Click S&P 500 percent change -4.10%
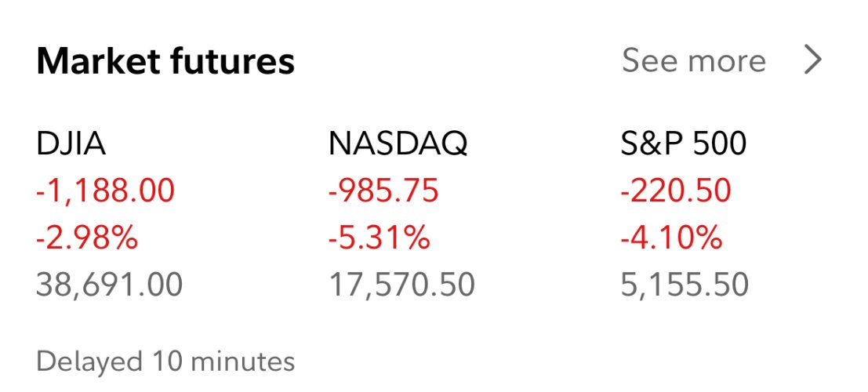 coord(671,238)
